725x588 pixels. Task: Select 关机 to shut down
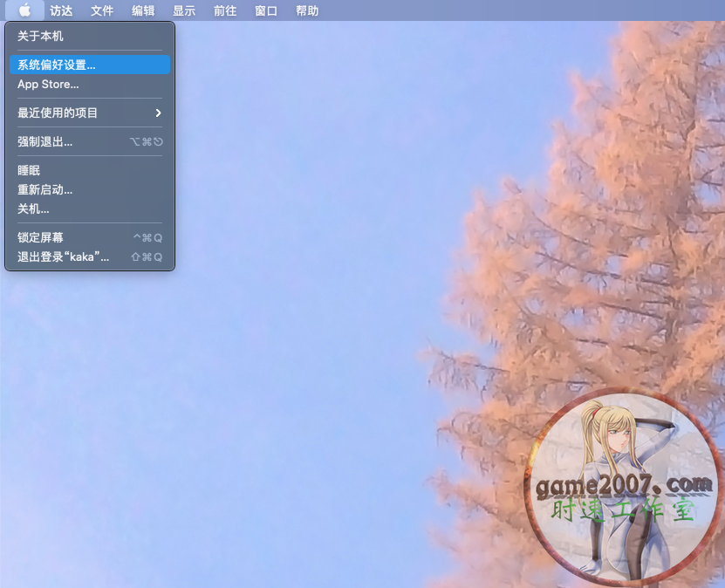point(33,209)
